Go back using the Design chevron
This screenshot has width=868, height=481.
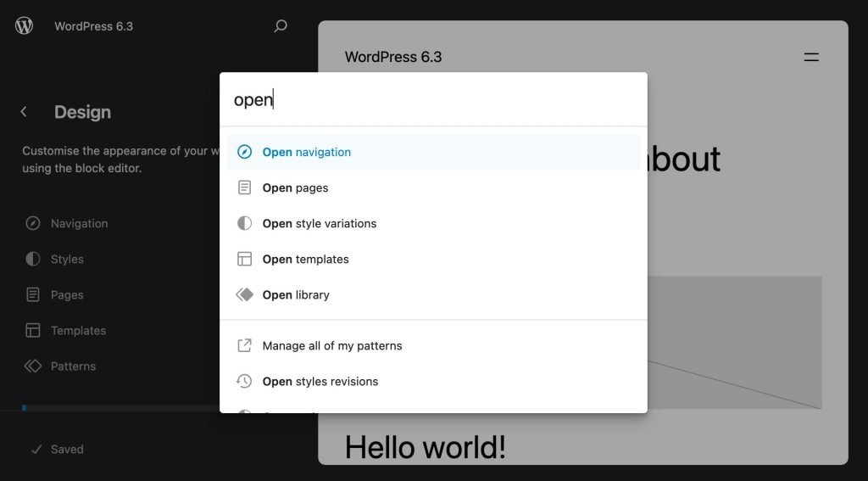[x=24, y=112]
